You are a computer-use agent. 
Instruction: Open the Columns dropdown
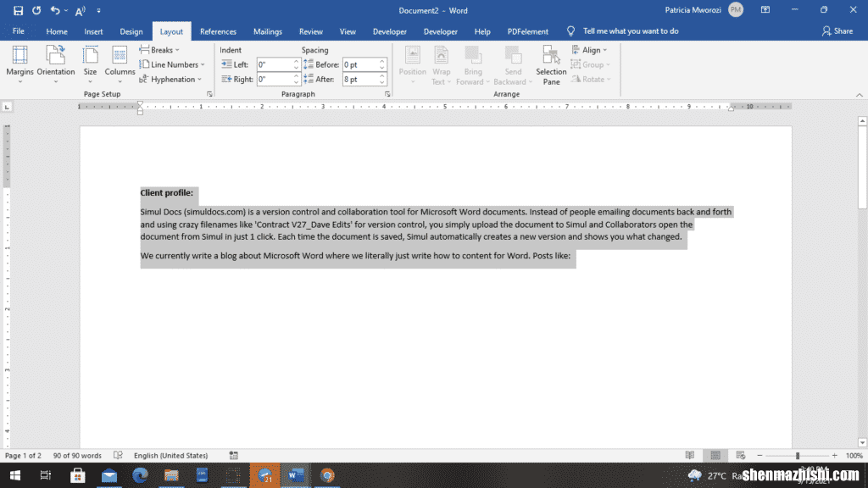pos(120,64)
